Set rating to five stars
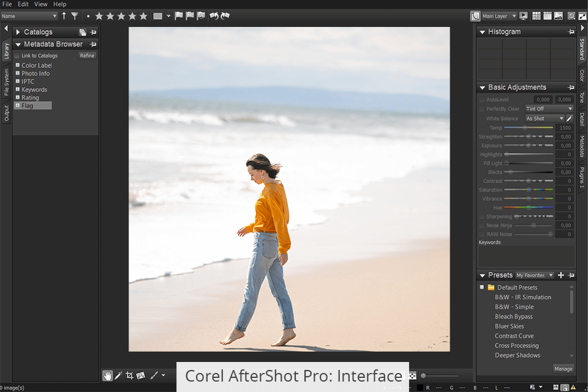This screenshot has width=588, height=392. point(143,16)
